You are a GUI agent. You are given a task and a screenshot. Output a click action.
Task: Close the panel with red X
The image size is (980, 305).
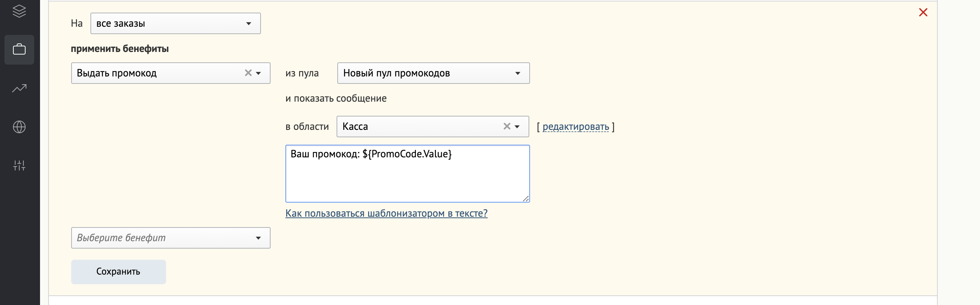click(x=923, y=12)
